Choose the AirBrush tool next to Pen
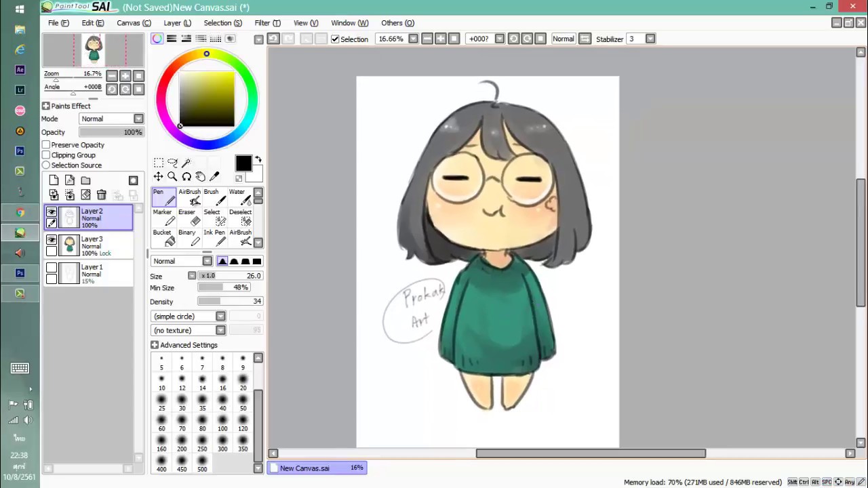This screenshot has width=868, height=488. point(189,197)
